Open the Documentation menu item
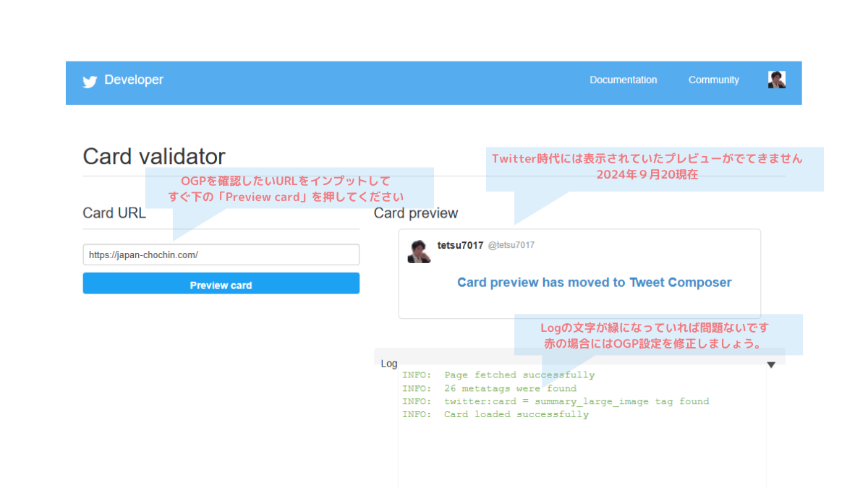The image size is (868, 488). [x=624, y=80]
